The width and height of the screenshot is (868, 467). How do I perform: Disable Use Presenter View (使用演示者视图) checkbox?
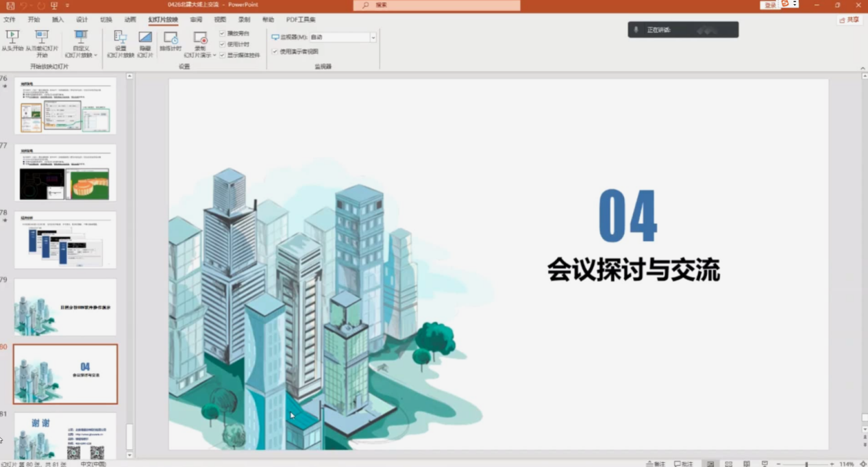coord(275,51)
